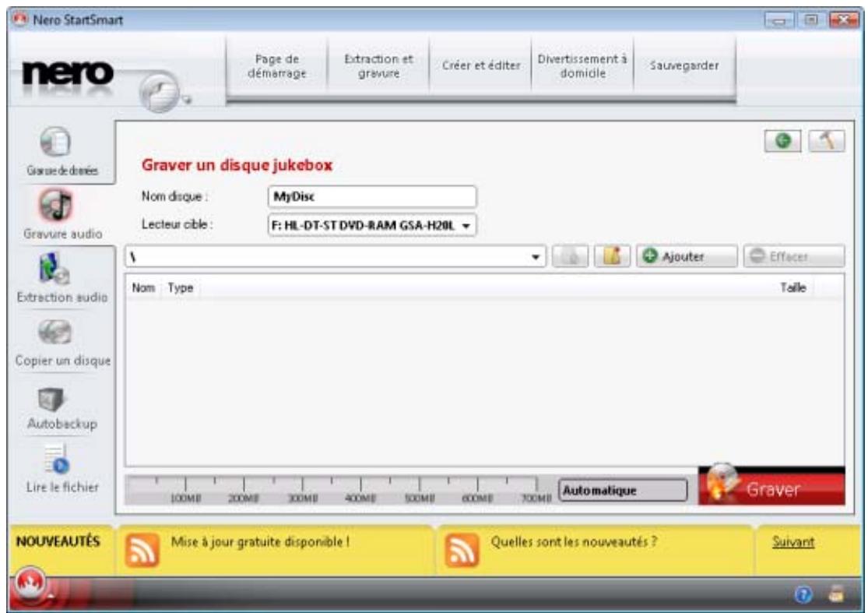Open Quelles sont les nouveautés news item
Image resolution: width=868 pixels, height=613 pixels.
click(574, 541)
